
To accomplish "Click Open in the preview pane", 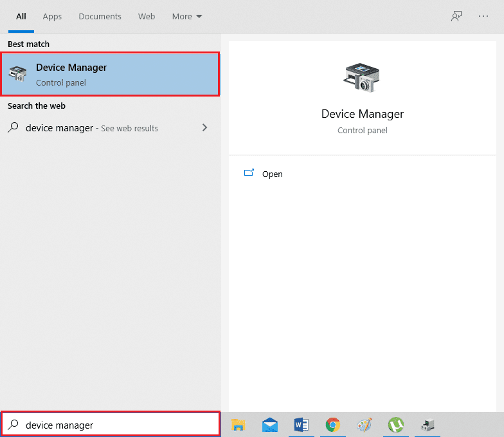I will pos(273,174).
